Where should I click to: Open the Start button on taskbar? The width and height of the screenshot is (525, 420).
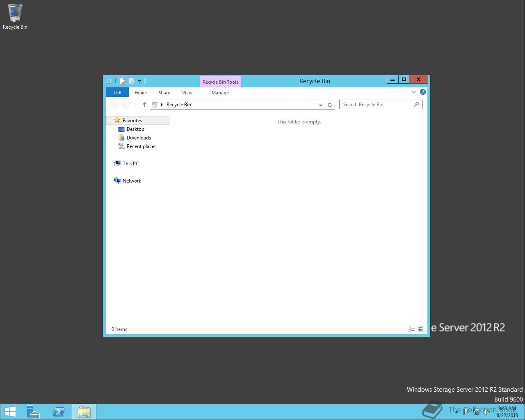pos(10,412)
